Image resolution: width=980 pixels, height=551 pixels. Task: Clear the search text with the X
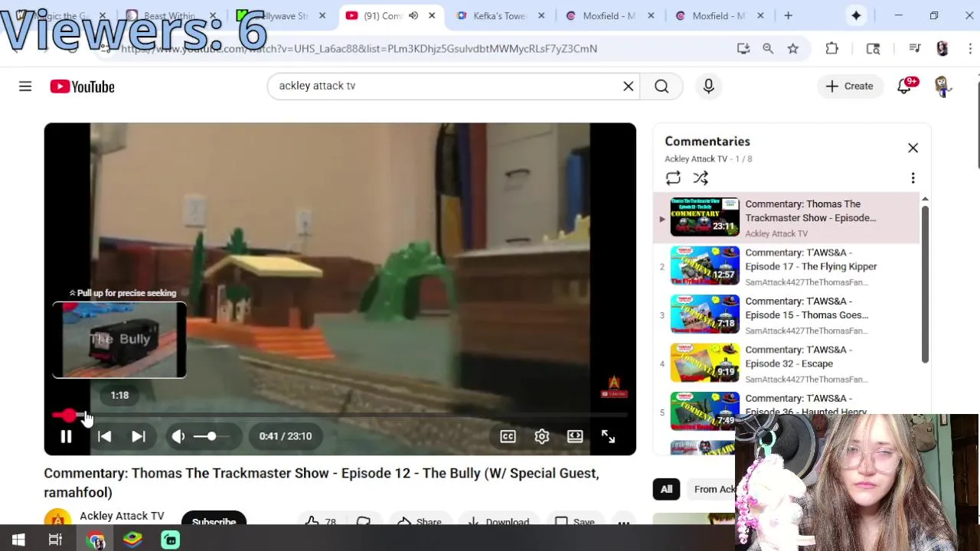(x=629, y=86)
